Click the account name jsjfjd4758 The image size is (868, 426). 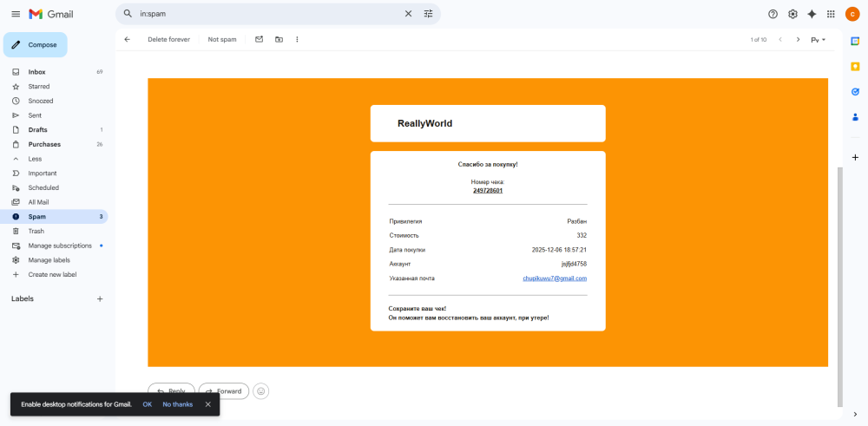(574, 264)
